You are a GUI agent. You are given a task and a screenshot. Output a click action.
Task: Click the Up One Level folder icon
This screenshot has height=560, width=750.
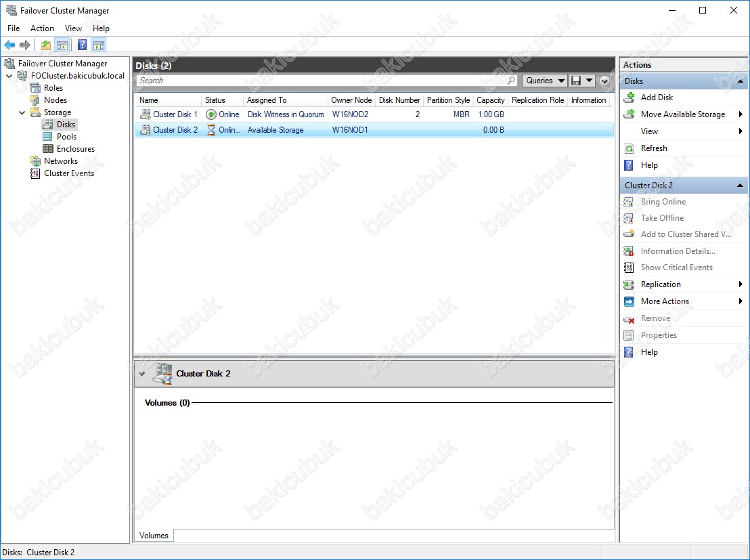[46, 45]
